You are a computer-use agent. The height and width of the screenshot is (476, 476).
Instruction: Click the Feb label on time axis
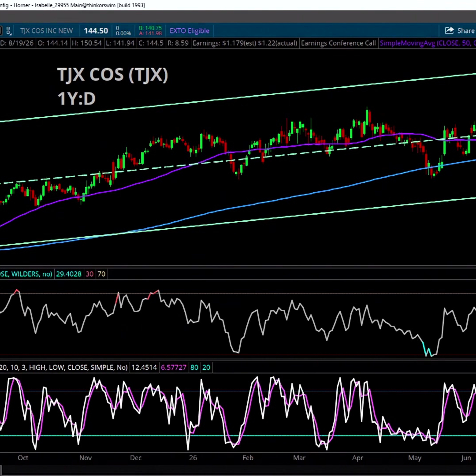(x=248, y=458)
